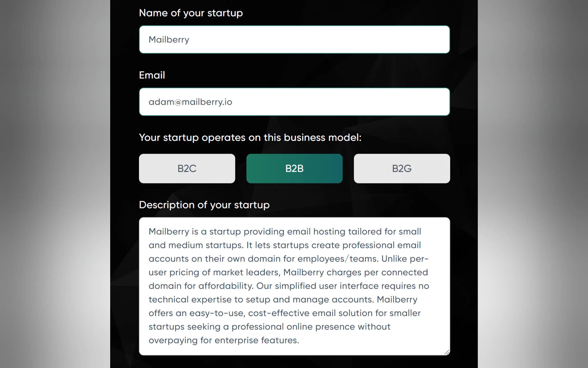
Task: Click the "Name of your startup" label
Action: 191,13
